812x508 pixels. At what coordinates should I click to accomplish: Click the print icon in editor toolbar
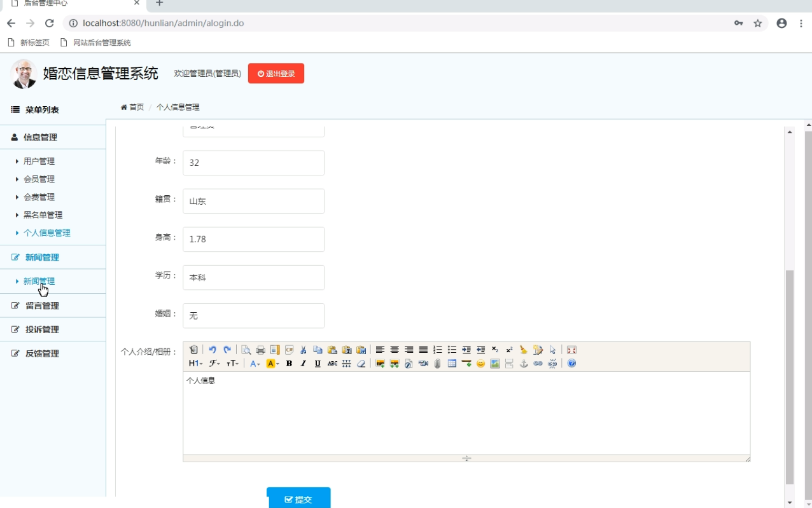[260, 350]
